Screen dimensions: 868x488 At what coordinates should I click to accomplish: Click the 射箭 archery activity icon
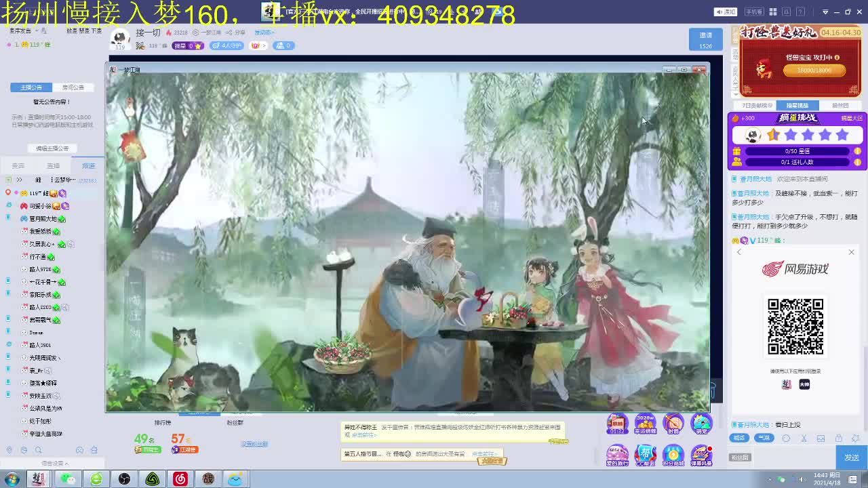pos(673,424)
